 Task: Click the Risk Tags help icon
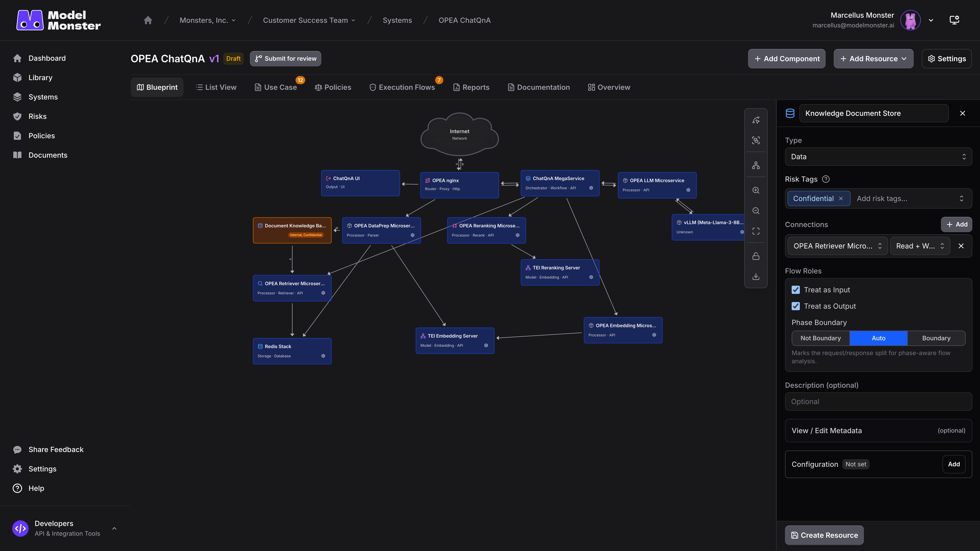click(826, 179)
